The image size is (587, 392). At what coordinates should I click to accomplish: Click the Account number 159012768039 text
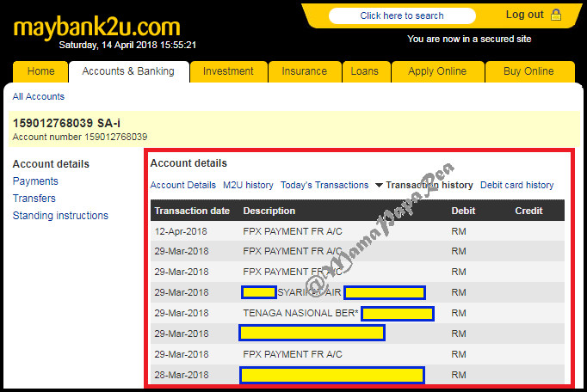click(80, 137)
